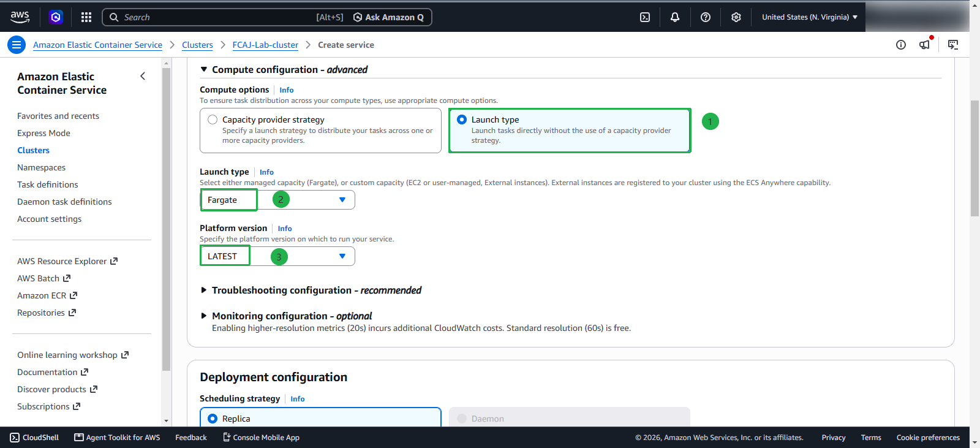Expand the Monitoring configuration section
This screenshot has width=980, height=448.
(204, 316)
